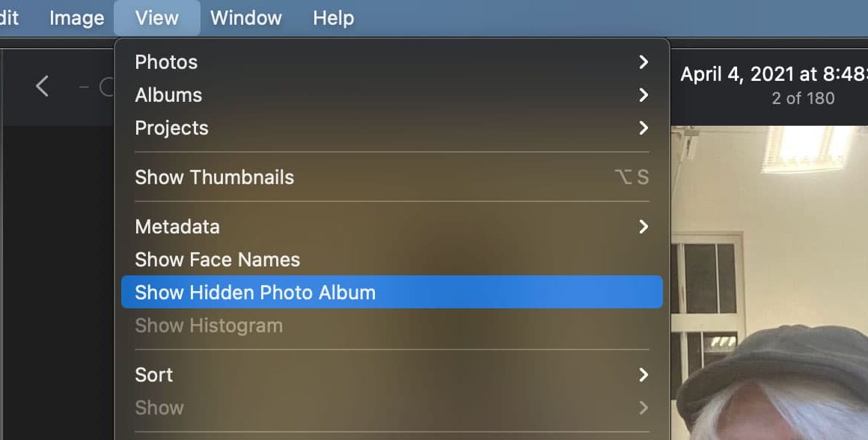
Task: Open the Help menu in menu bar
Action: [x=333, y=18]
